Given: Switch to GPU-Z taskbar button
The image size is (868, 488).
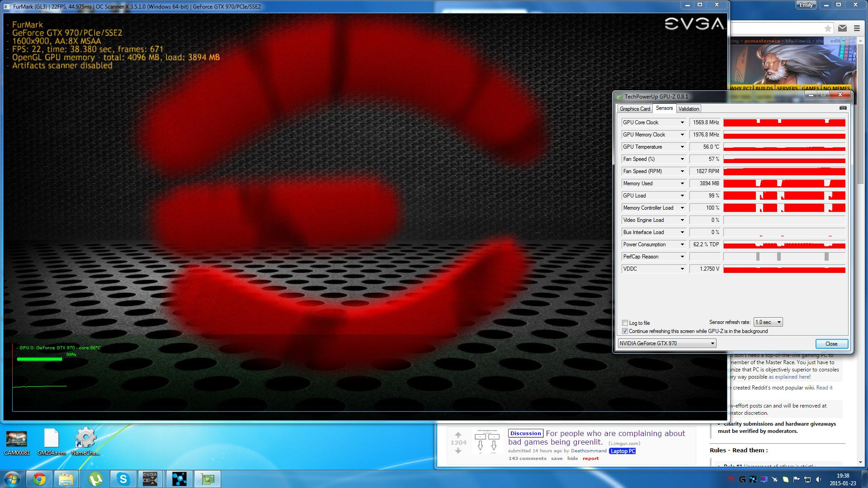Looking at the screenshot, I should click(207, 479).
